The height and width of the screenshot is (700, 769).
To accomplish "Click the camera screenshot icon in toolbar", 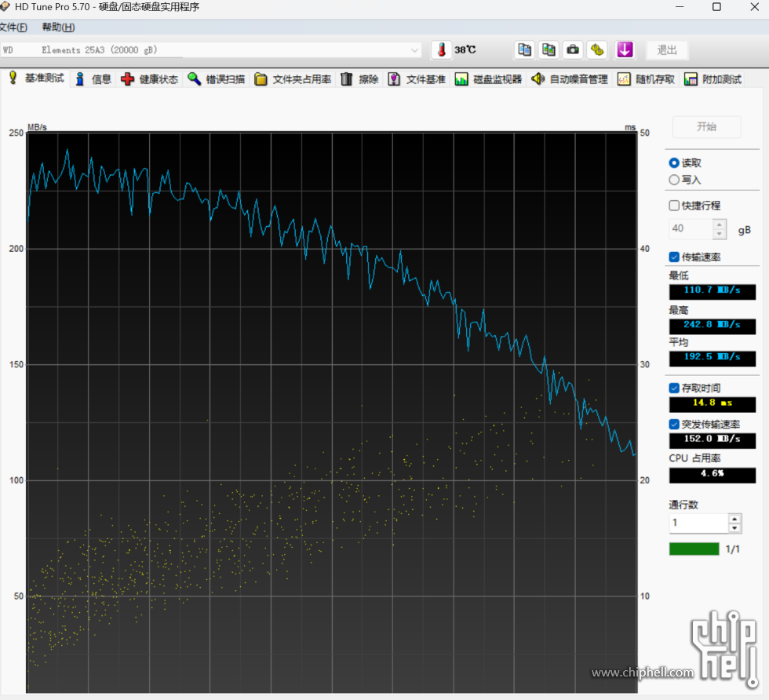I will point(573,49).
